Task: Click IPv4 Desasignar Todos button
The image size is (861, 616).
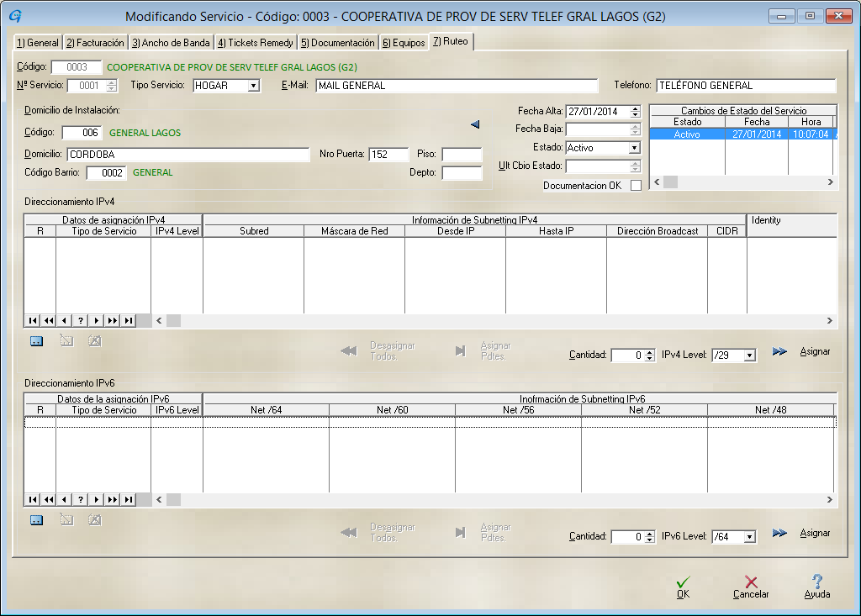Action: click(378, 350)
